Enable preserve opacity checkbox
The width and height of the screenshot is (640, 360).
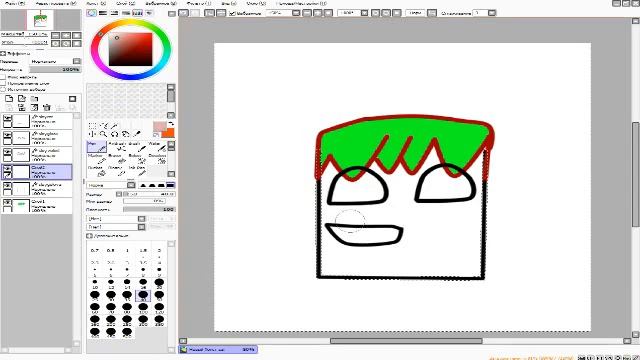(x=3, y=77)
